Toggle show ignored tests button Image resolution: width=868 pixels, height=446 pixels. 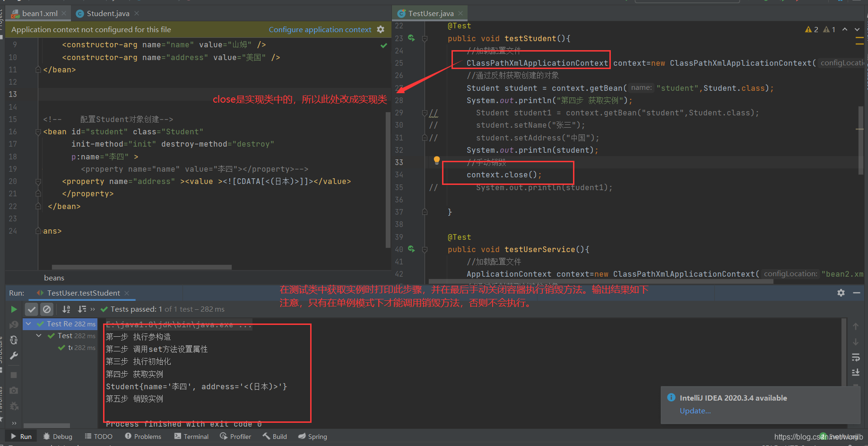(x=47, y=309)
